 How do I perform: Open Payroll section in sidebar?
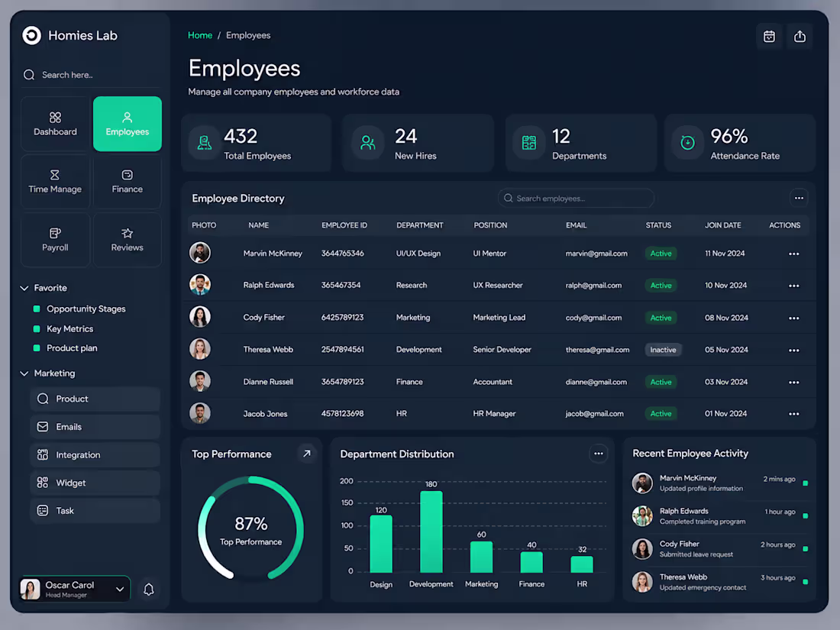[x=55, y=240]
